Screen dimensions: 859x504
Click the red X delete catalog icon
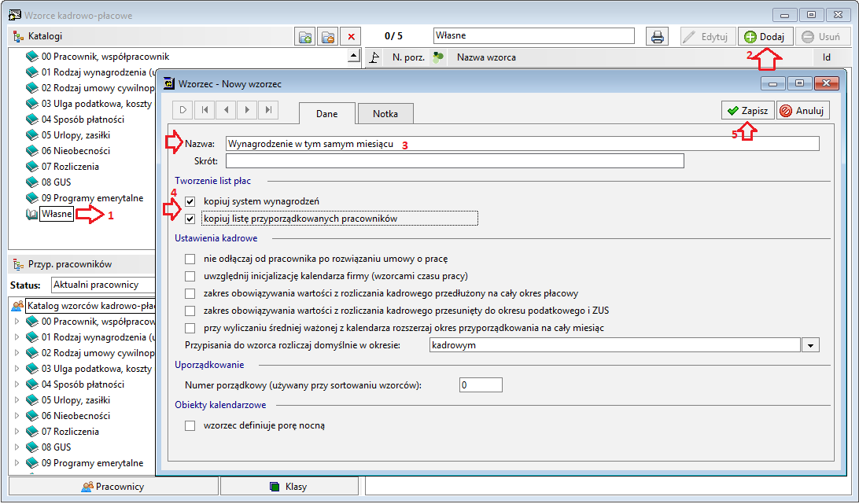[x=351, y=37]
